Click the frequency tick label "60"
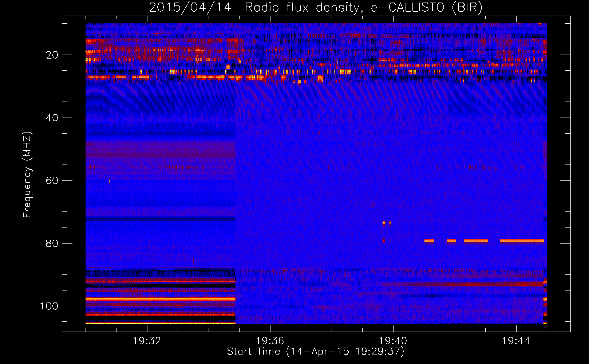 click(52, 181)
